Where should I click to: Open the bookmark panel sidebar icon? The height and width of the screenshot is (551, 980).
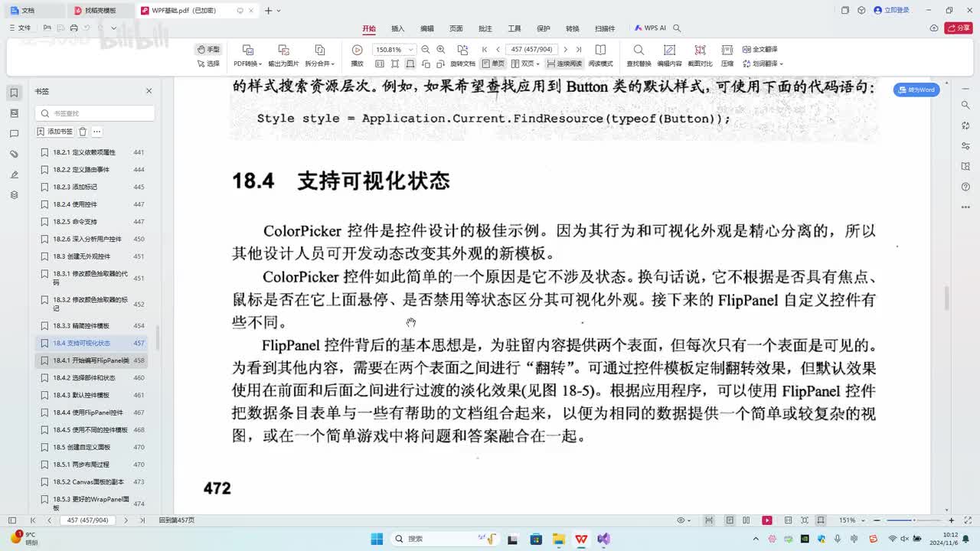[14, 93]
